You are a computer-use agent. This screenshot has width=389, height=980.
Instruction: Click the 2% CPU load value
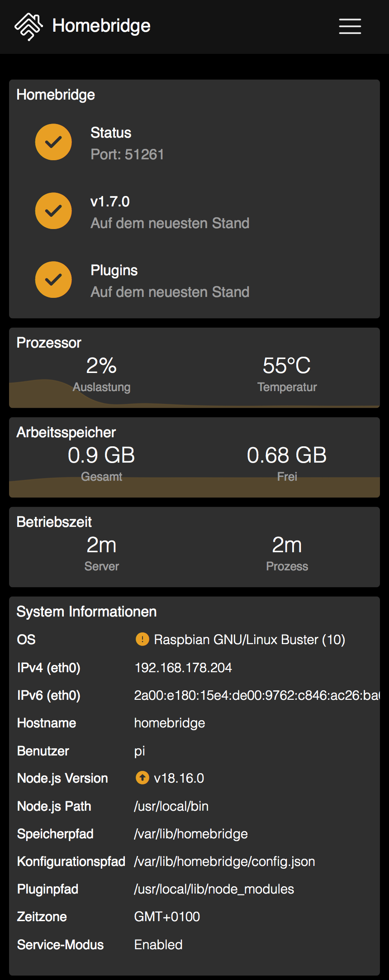[x=101, y=366]
